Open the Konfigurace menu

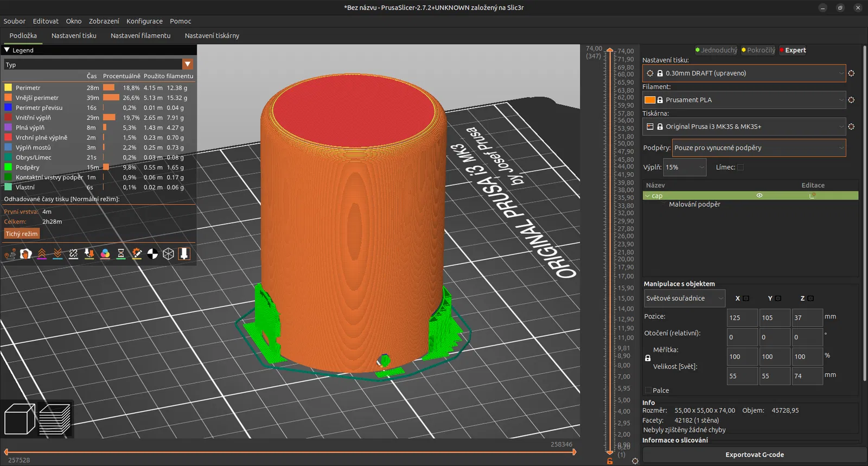(x=144, y=21)
